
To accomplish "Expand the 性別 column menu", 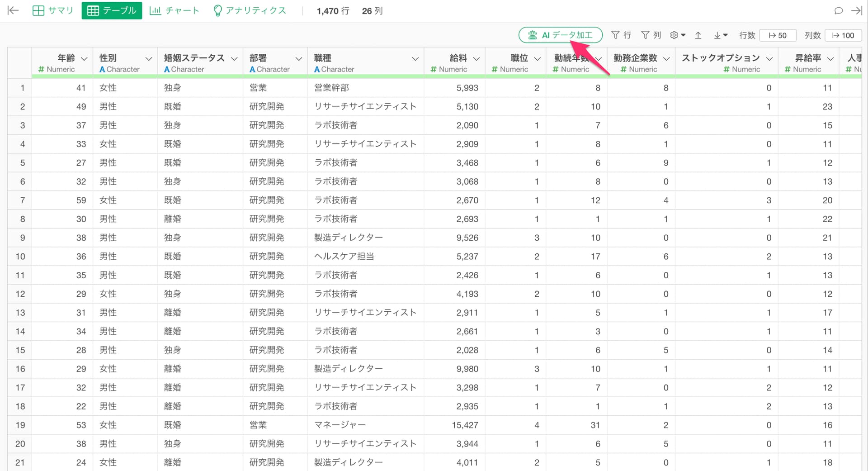I will point(148,59).
